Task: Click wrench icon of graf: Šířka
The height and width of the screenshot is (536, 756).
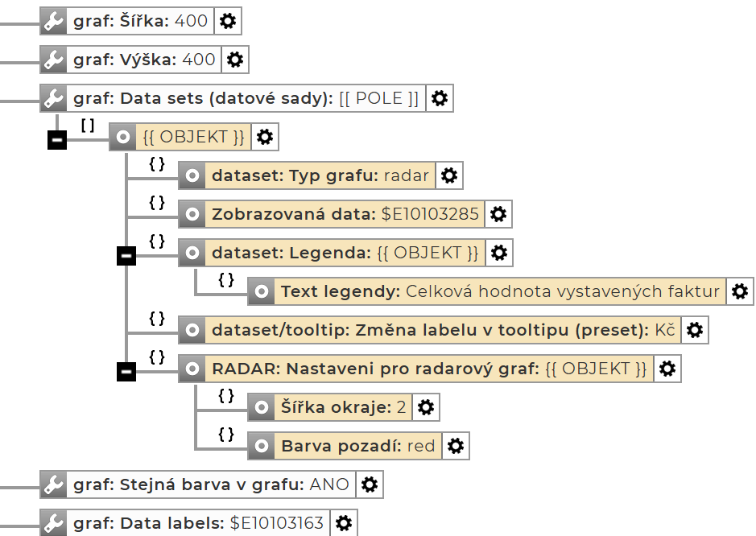Action: click(53, 22)
